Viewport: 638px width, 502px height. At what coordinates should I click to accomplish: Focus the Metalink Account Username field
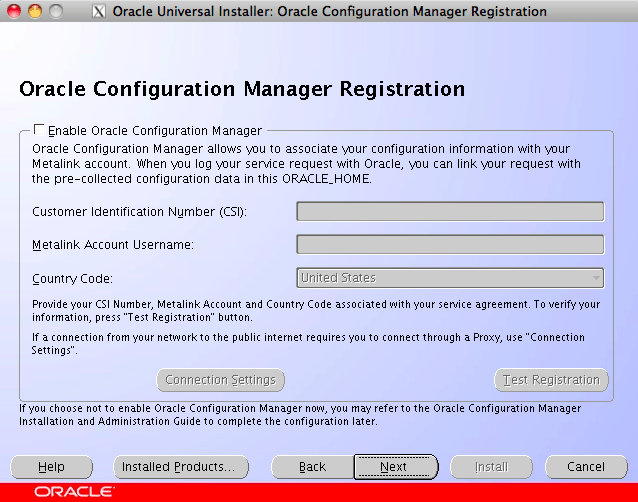[x=450, y=244]
